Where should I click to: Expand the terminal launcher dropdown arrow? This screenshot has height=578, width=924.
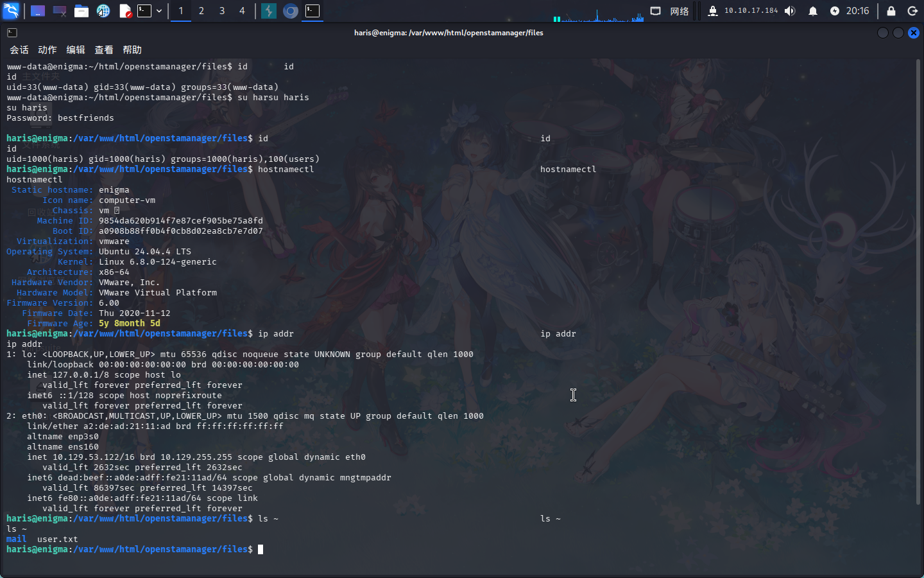coord(159,11)
